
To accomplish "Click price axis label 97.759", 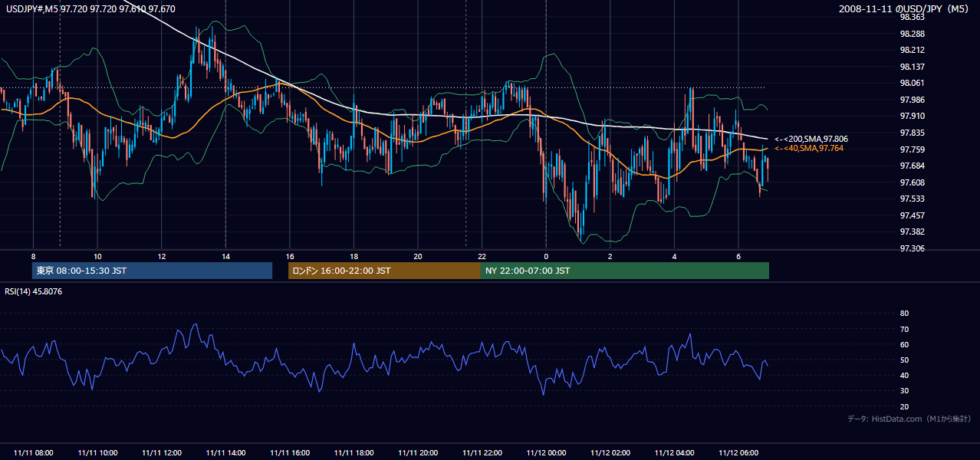I will (x=912, y=149).
